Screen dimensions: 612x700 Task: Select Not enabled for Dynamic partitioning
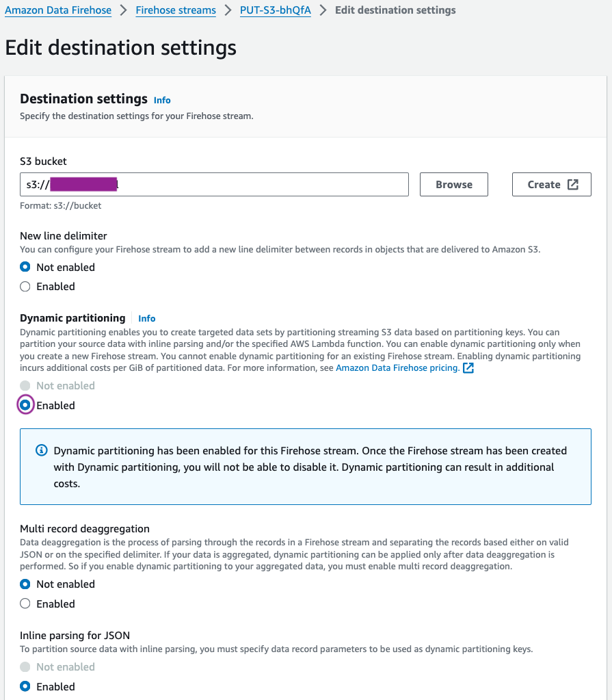pos(25,386)
